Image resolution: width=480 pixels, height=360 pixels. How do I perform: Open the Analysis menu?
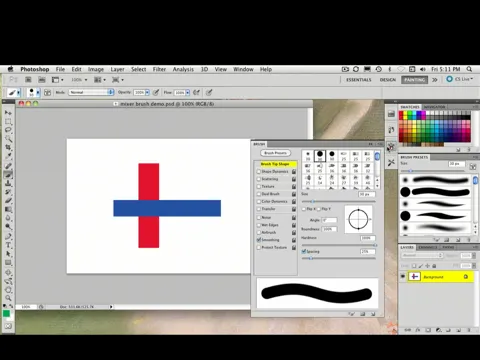click(x=183, y=69)
